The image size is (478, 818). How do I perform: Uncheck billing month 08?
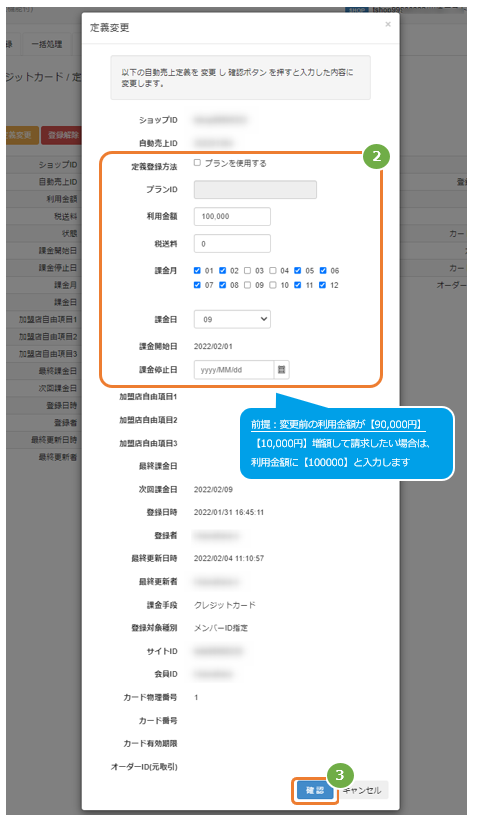[223, 285]
